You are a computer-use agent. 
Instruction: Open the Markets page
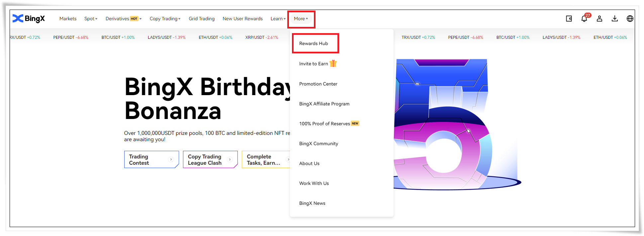click(68, 19)
